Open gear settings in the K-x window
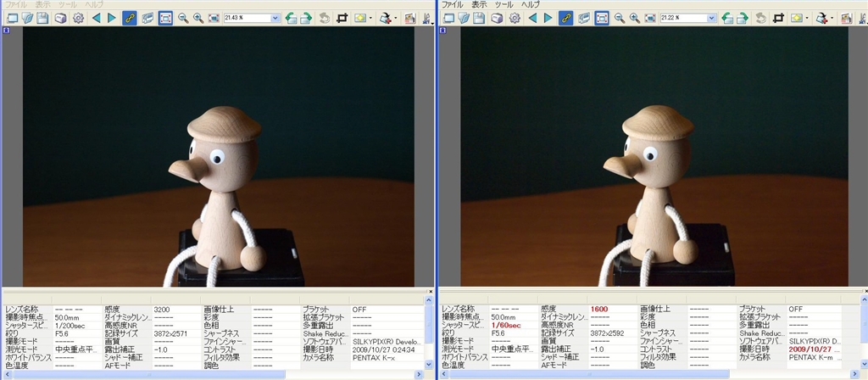Image resolution: width=868 pixels, height=380 pixels. (x=79, y=19)
